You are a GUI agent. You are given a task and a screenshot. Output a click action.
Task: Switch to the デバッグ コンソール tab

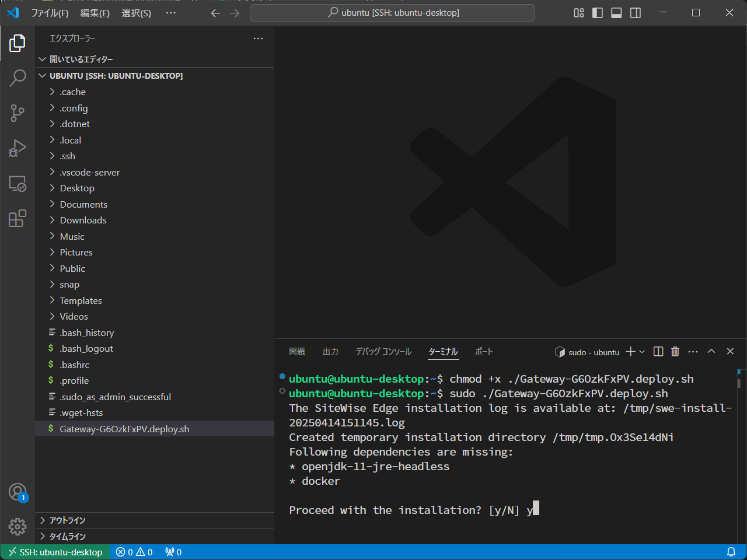(383, 351)
